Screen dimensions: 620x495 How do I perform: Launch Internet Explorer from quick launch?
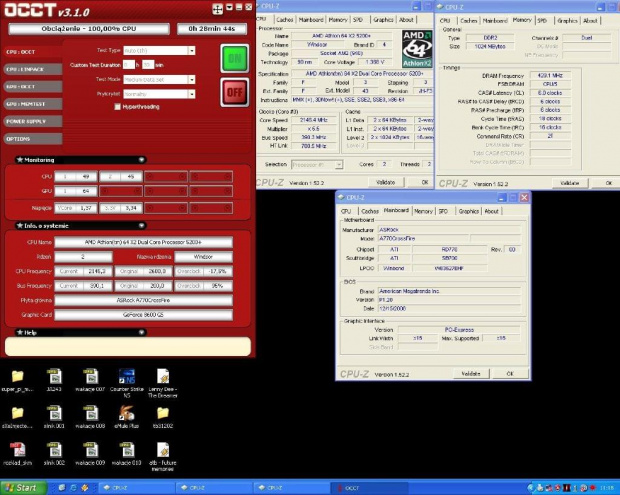point(73,488)
